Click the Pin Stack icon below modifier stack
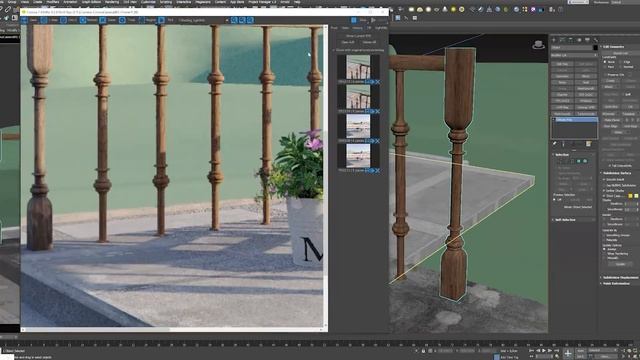The image size is (640, 360). click(x=554, y=144)
